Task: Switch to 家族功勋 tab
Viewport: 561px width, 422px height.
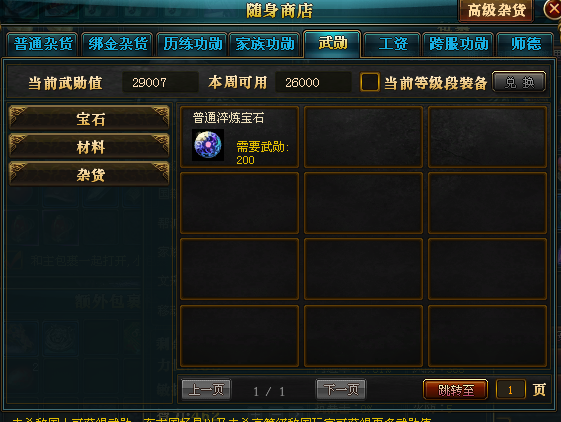Action: click(x=264, y=44)
